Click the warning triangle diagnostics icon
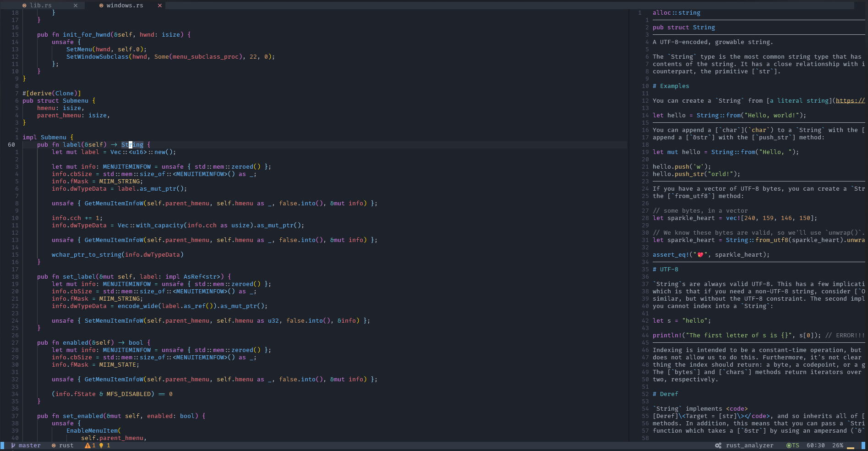The width and height of the screenshot is (868, 451). coord(87,445)
